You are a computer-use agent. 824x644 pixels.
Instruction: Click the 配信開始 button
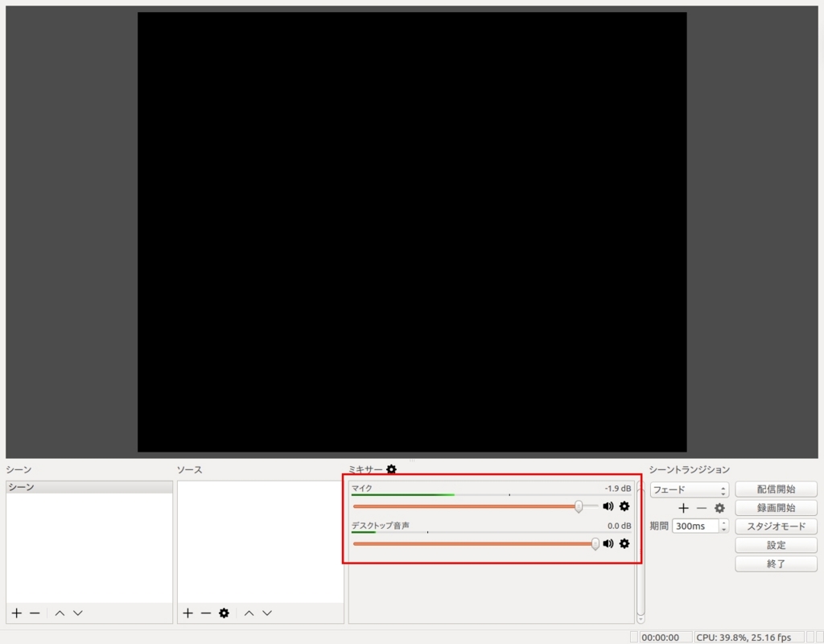click(776, 489)
